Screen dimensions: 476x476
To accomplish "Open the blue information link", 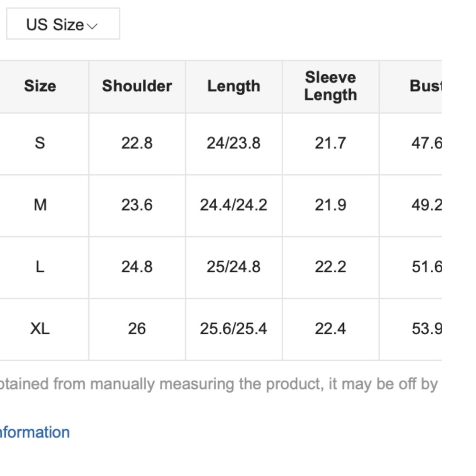I will (35, 432).
